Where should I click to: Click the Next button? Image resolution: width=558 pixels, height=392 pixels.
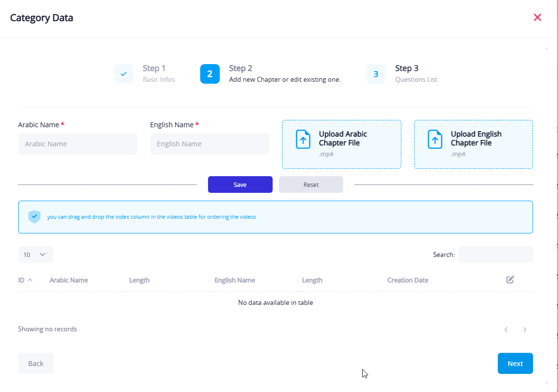coord(515,363)
